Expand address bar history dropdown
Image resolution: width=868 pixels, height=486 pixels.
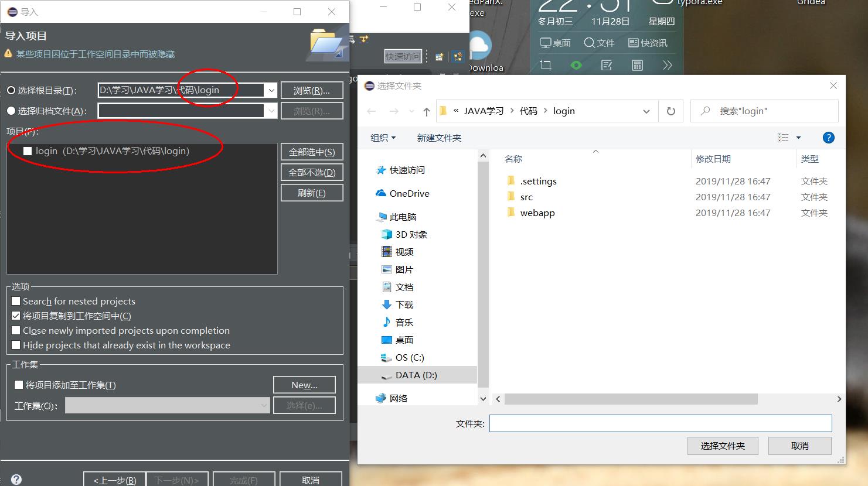click(x=646, y=111)
